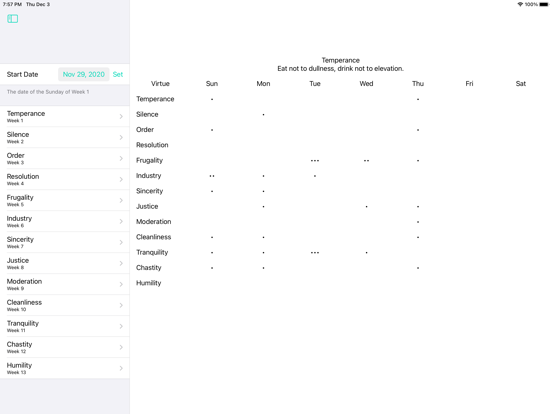The height and width of the screenshot is (414, 552).
Task: Tap the Frugality Tuesday three-dot cell
Action: 315,161
